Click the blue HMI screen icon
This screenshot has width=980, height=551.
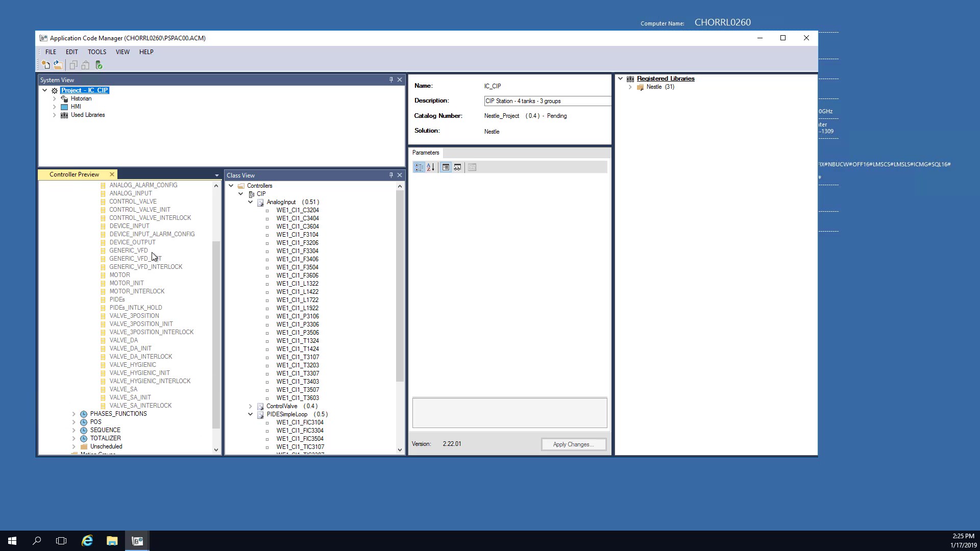click(64, 107)
